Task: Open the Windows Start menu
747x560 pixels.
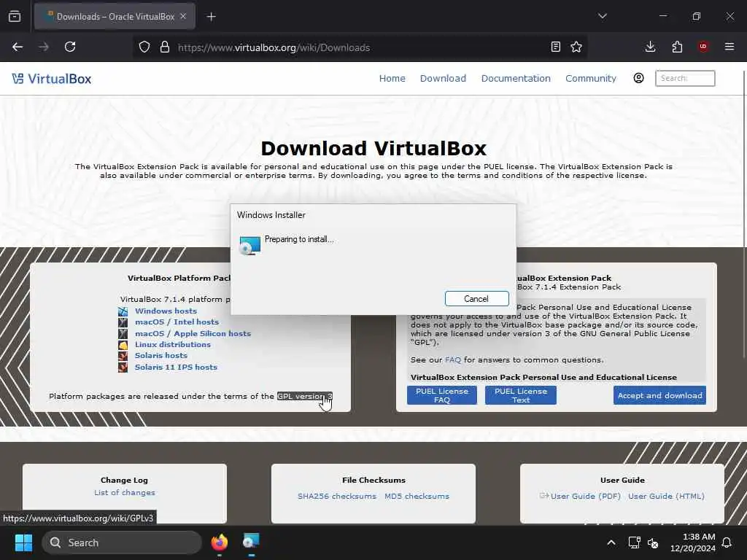Action: coord(23,542)
